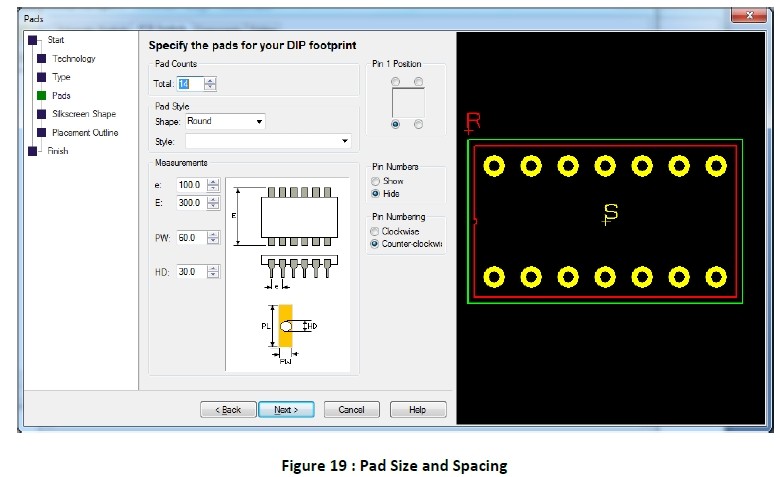780x477 pixels.
Task: Open Placement Outline wizard step
Action: [x=84, y=133]
